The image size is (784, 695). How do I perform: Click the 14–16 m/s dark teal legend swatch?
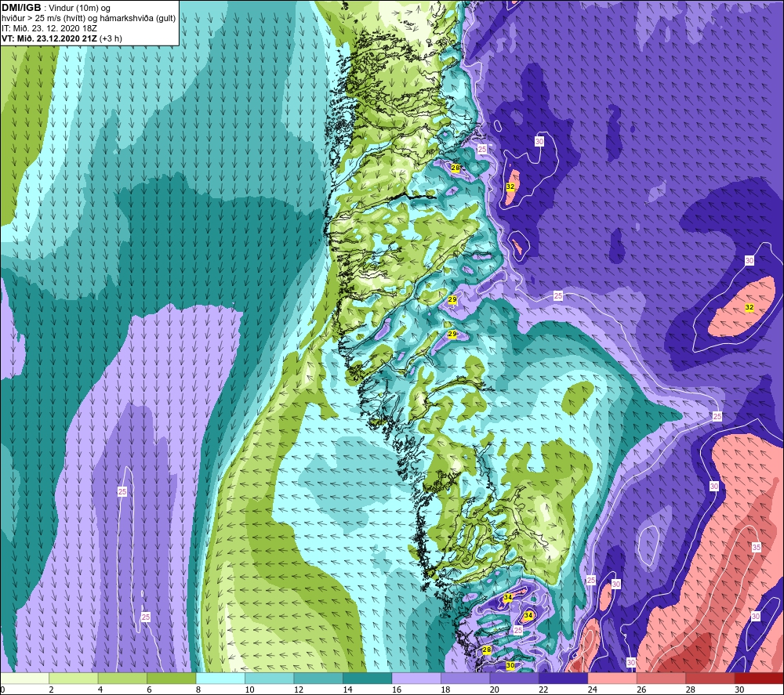click(368, 678)
